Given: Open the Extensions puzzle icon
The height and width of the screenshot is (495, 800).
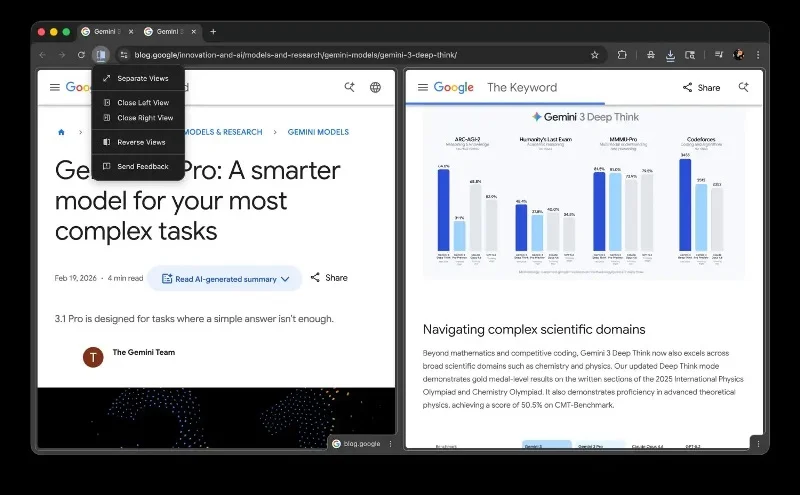Looking at the screenshot, I should (622, 55).
